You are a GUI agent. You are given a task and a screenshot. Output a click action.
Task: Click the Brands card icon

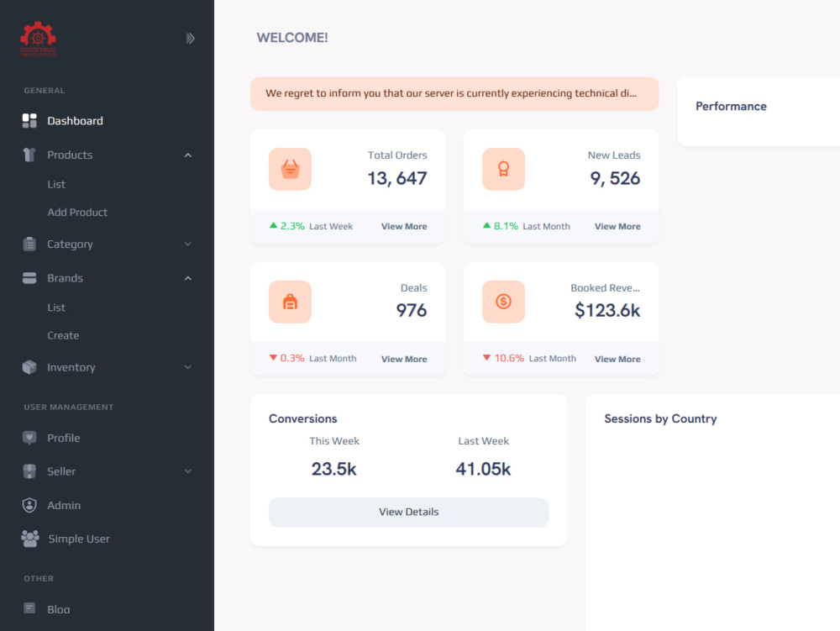pyautogui.click(x=29, y=278)
